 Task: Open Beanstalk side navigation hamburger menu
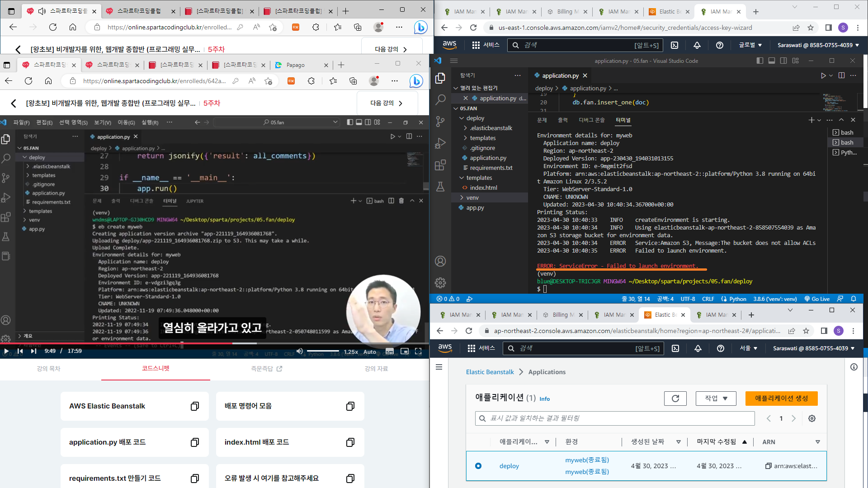coord(439,367)
